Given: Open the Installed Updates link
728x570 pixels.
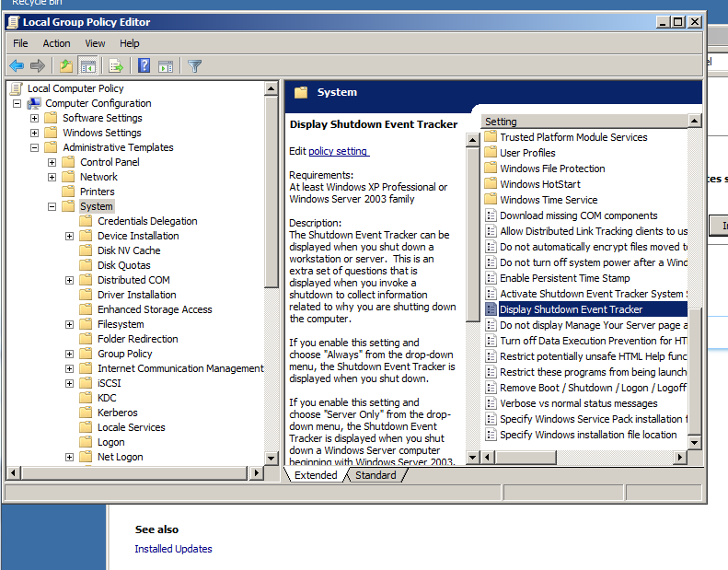Looking at the screenshot, I should coord(173,549).
